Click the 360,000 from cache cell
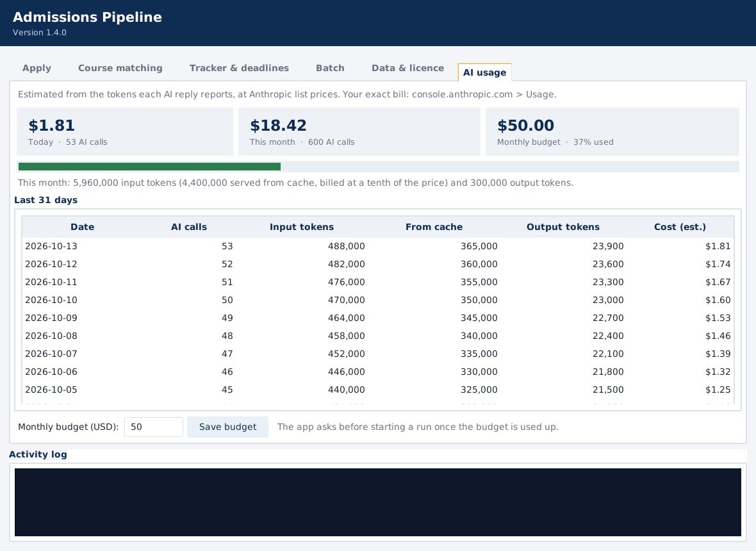 click(x=479, y=264)
